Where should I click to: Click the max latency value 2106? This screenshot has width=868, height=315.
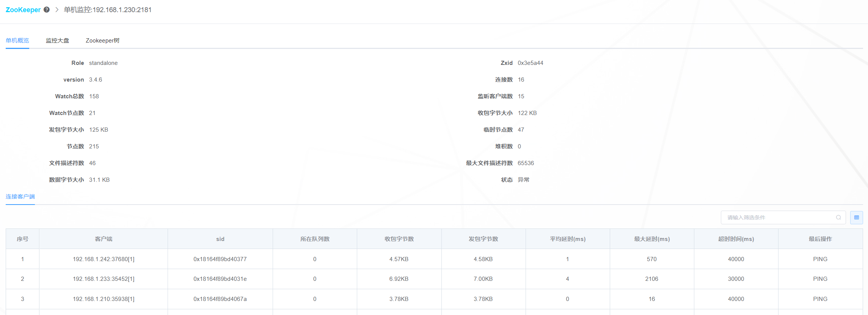[652, 279]
